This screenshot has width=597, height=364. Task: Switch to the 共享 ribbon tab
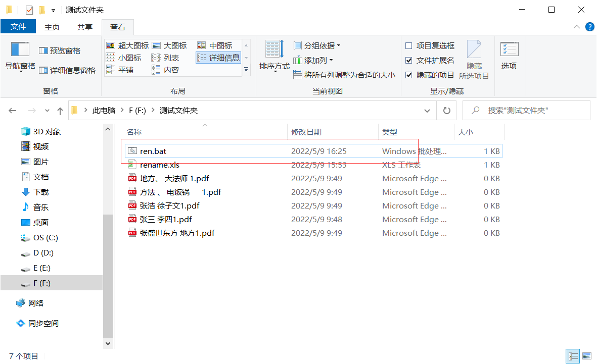tap(84, 27)
